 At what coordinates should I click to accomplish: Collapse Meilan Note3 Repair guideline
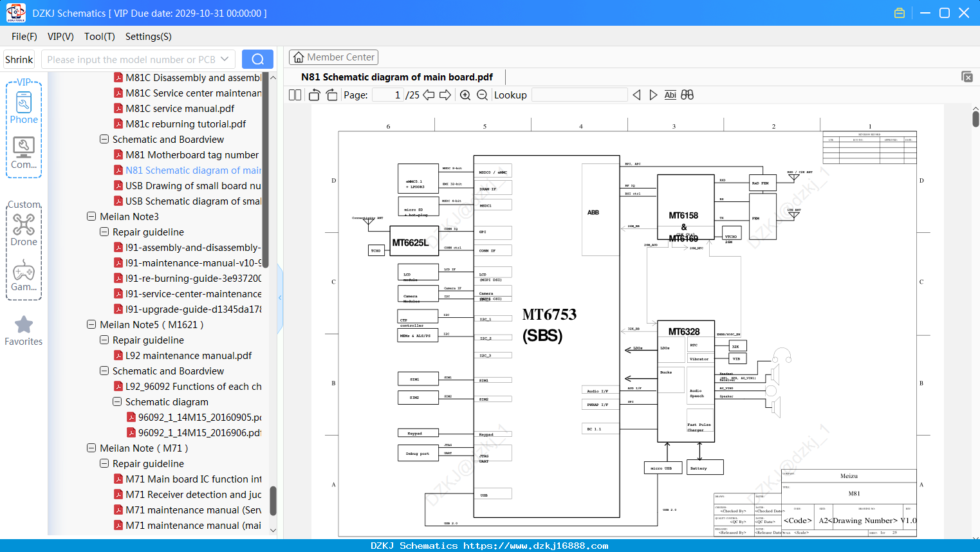pyautogui.click(x=104, y=232)
